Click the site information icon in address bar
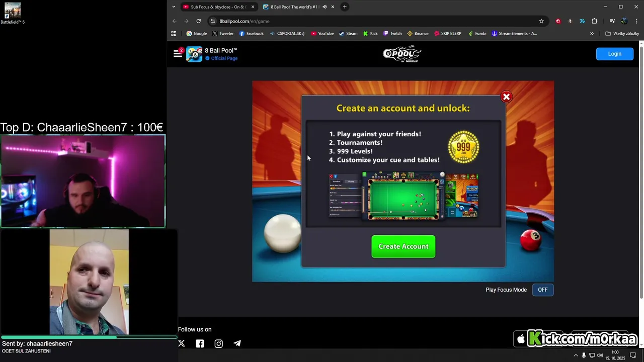 (x=213, y=21)
